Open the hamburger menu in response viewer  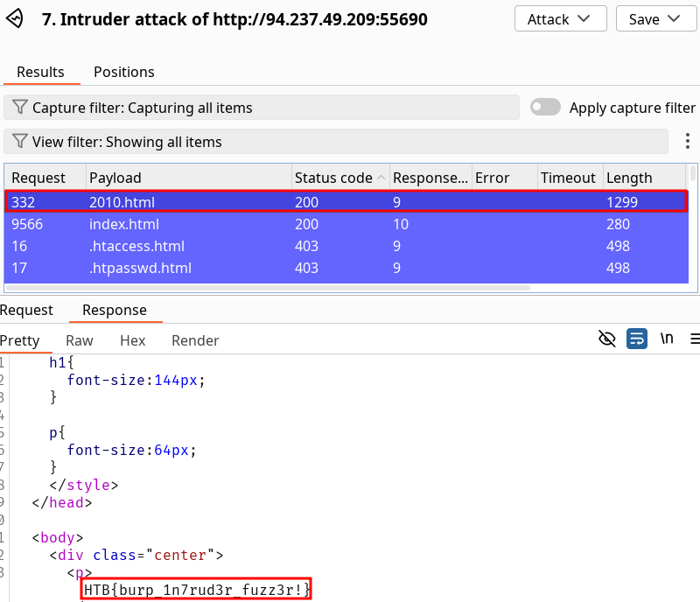point(694,339)
